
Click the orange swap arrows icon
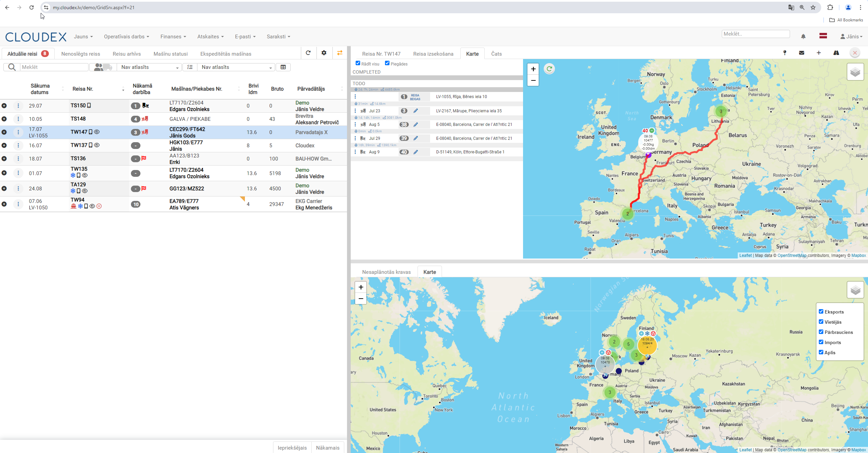pyautogui.click(x=340, y=53)
